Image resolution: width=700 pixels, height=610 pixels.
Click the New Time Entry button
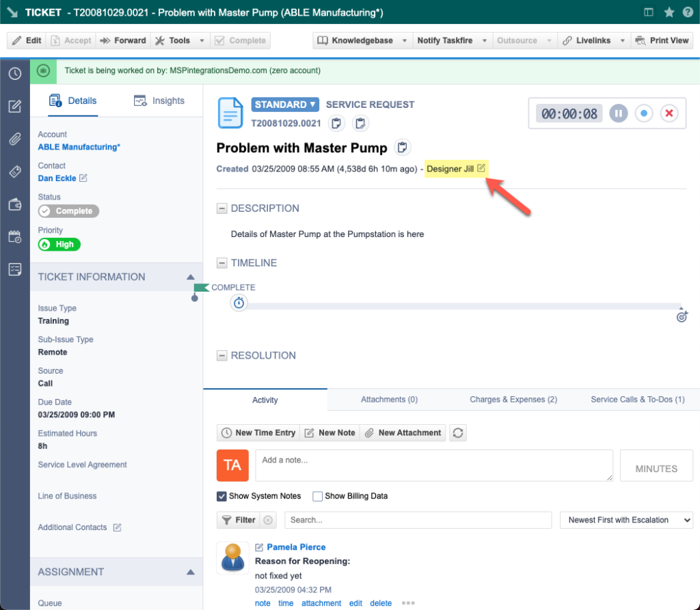[x=258, y=432]
